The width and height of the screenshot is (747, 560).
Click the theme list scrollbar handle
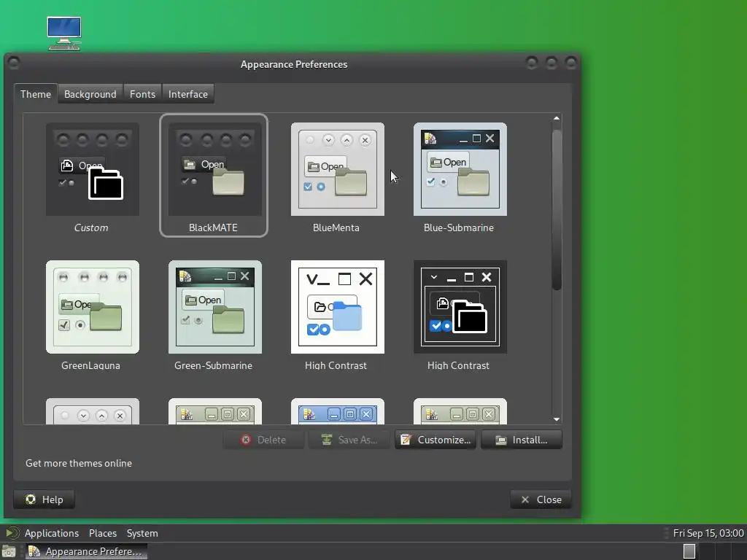(x=557, y=209)
